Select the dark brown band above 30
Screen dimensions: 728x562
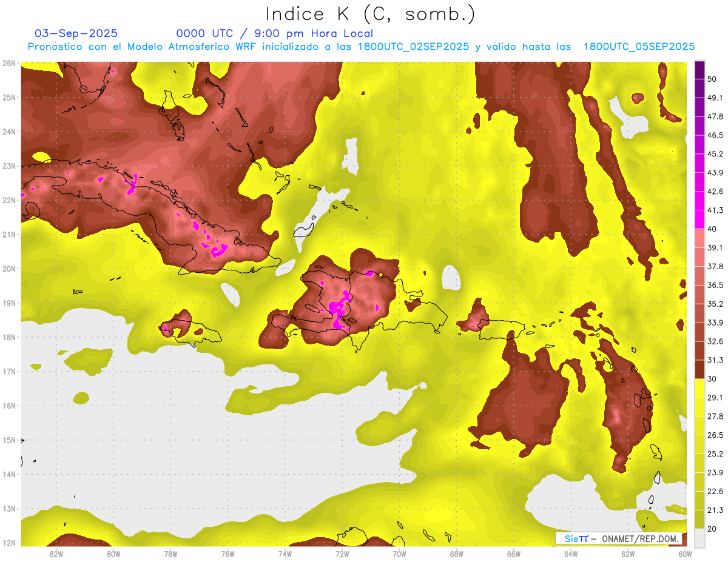pos(699,369)
